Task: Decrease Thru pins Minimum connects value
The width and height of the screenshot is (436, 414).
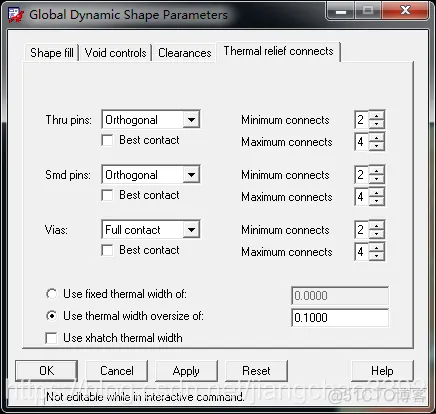Action: 377,124
